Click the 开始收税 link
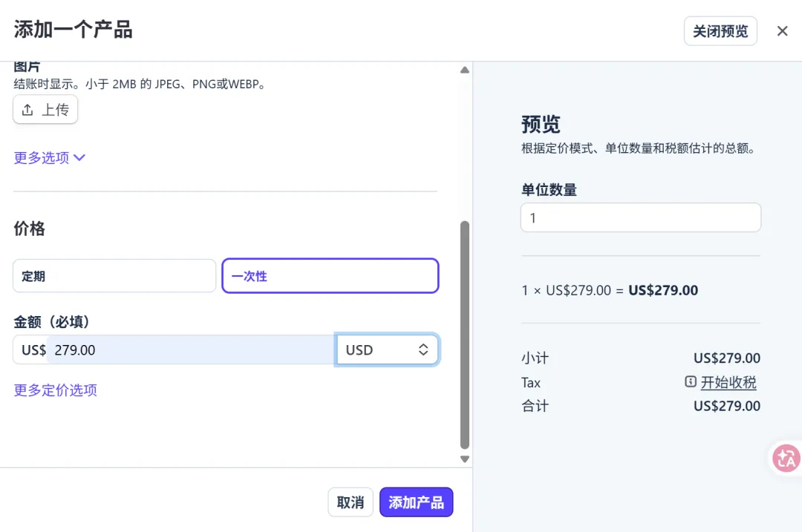Screen dimensions: 802x532 pyautogui.click(x=728, y=382)
